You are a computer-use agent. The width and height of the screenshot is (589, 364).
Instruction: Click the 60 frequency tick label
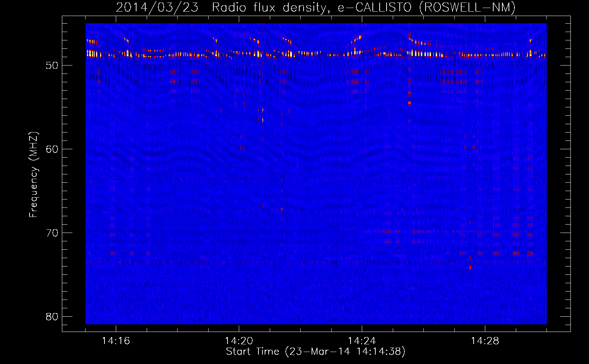(x=52, y=149)
